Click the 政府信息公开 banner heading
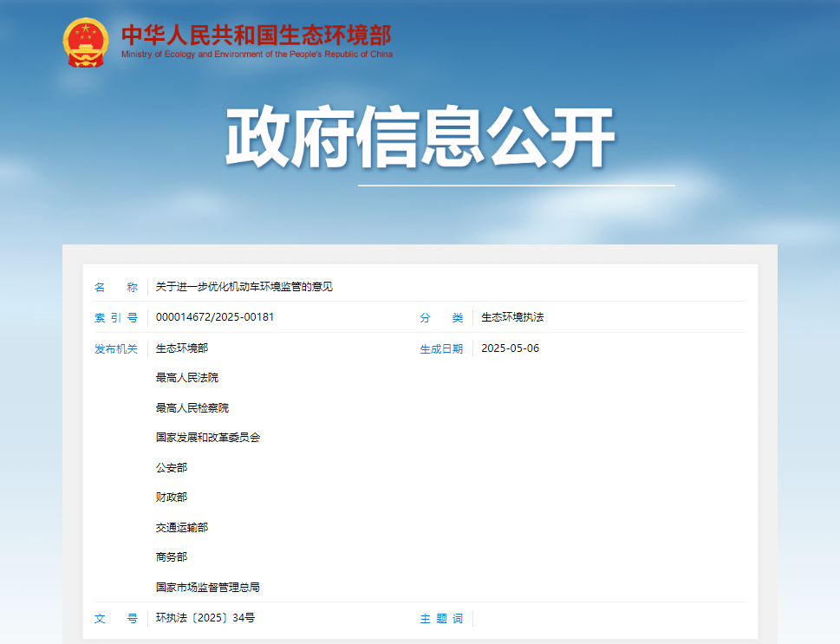The height and width of the screenshot is (644, 840). [x=420, y=137]
